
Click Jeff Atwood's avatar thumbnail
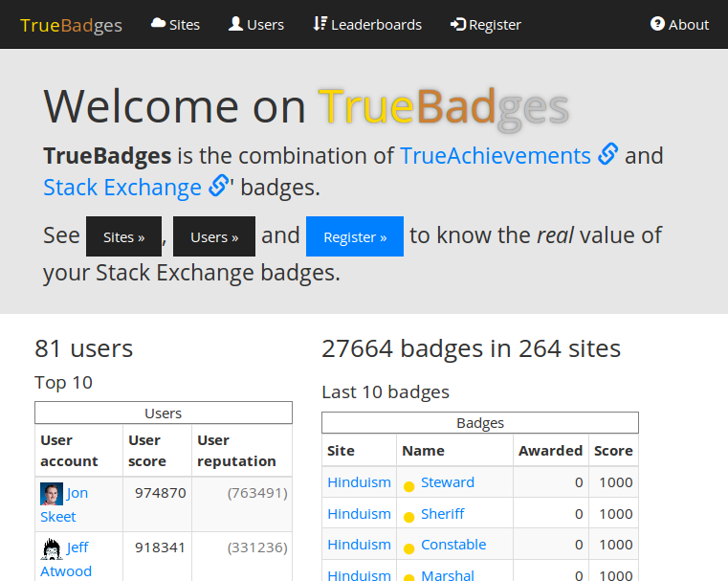(x=52, y=548)
